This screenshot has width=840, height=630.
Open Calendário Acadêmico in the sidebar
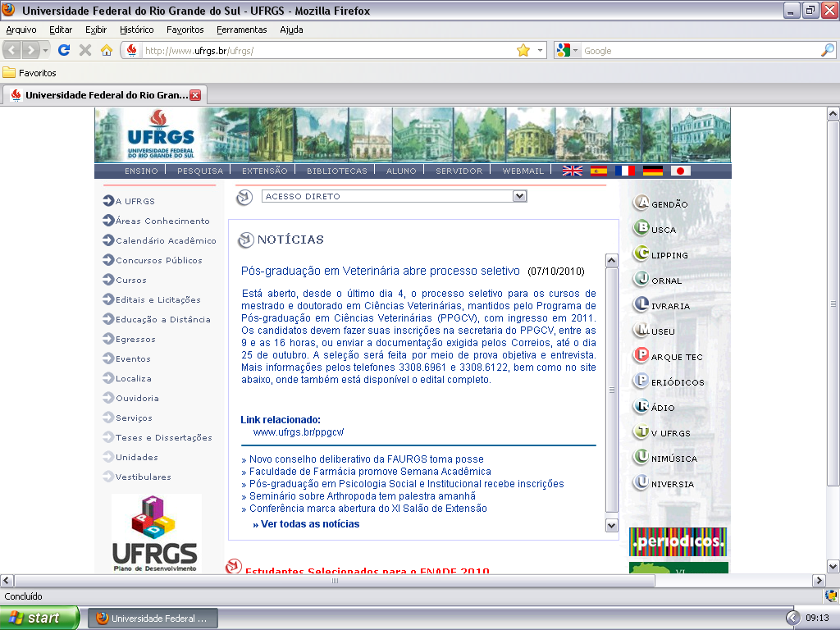click(166, 240)
